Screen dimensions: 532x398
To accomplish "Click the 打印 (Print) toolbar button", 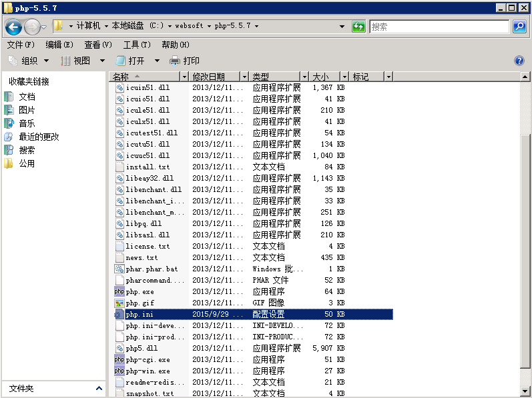I will point(185,61).
